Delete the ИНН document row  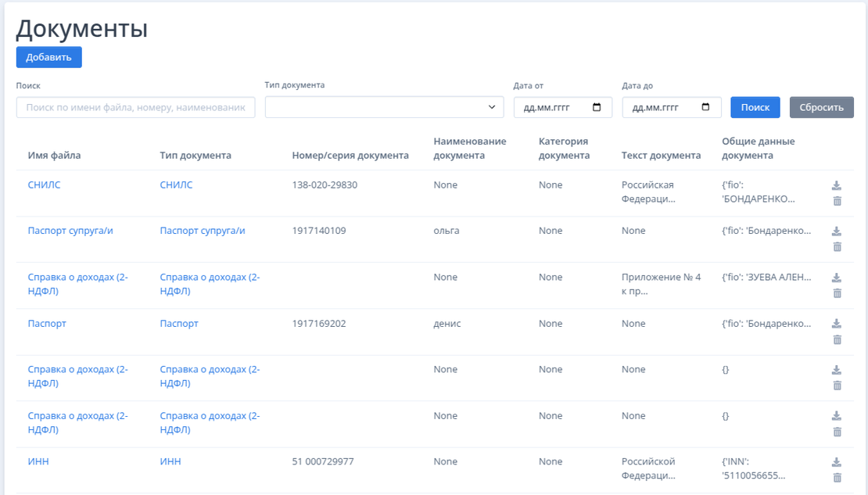tap(837, 478)
